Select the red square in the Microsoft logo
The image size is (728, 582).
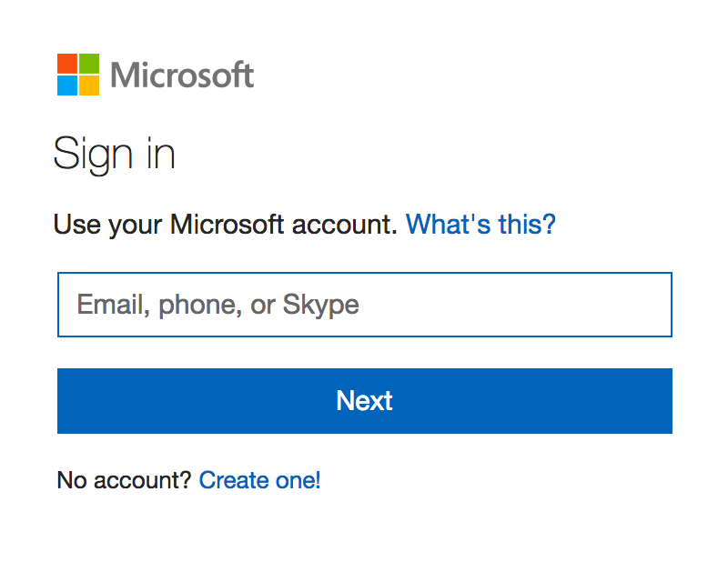coord(67,63)
